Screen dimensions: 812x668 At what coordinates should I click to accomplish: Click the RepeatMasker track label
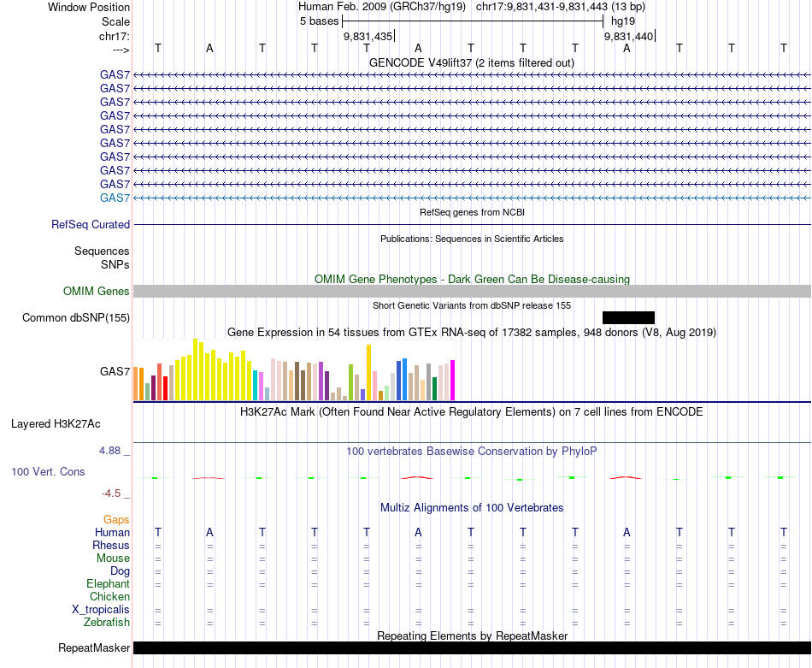pos(94,647)
